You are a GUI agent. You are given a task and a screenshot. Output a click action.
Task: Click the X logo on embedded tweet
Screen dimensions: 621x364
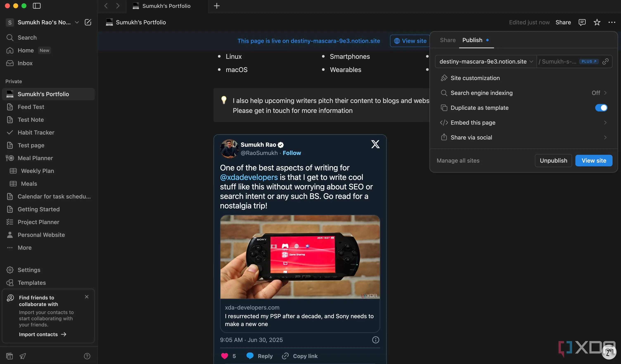coord(375,144)
